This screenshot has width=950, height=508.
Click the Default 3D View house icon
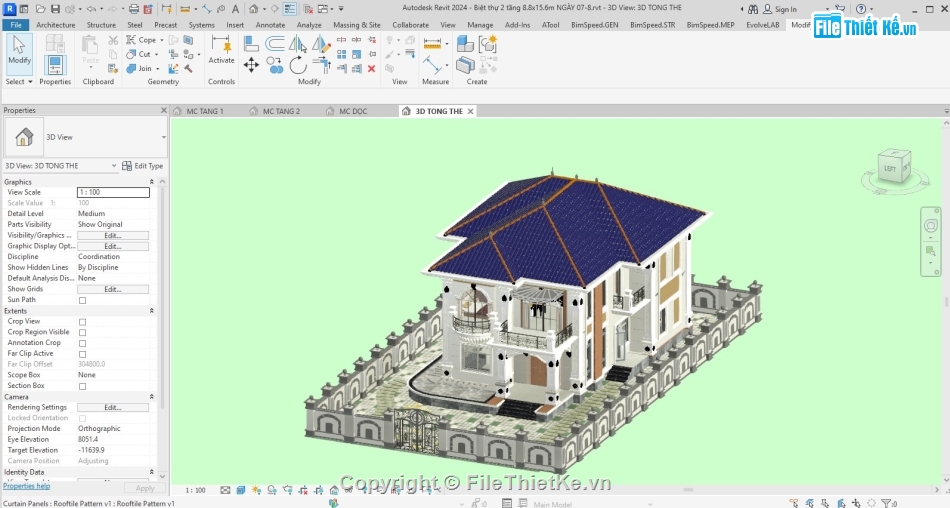(254, 9)
